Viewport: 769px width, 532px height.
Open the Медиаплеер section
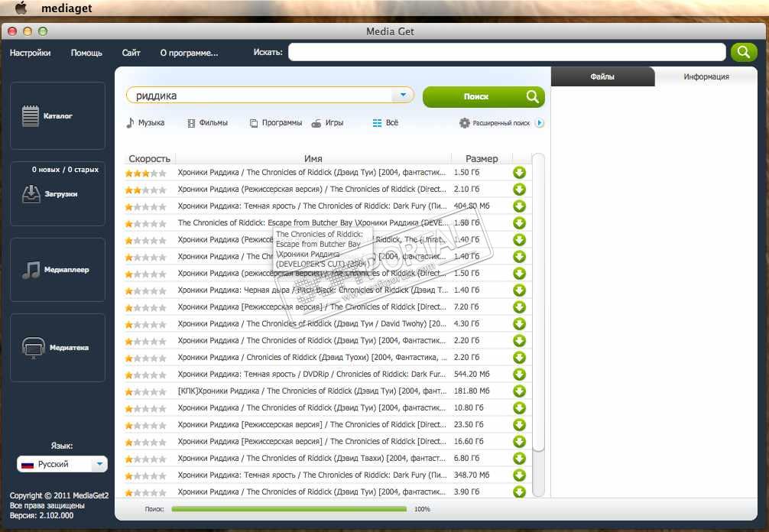click(57, 270)
